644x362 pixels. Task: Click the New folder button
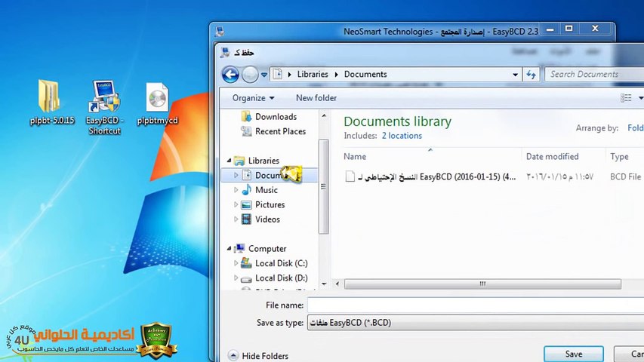click(316, 98)
